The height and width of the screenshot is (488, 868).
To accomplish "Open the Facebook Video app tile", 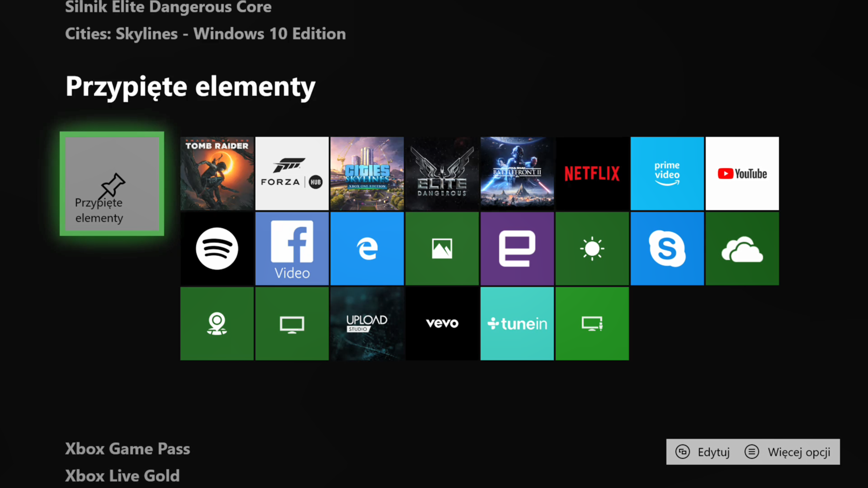I will (x=292, y=249).
